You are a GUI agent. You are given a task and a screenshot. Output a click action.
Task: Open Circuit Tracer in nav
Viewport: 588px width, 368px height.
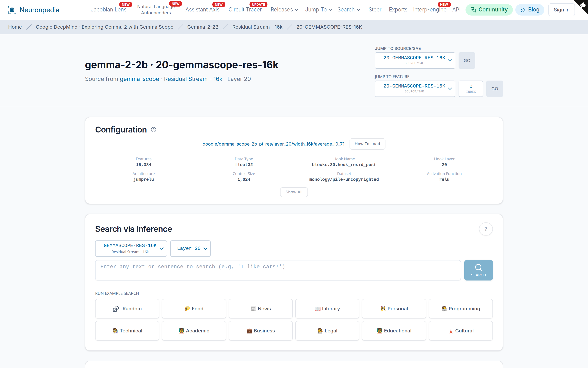[x=245, y=10]
